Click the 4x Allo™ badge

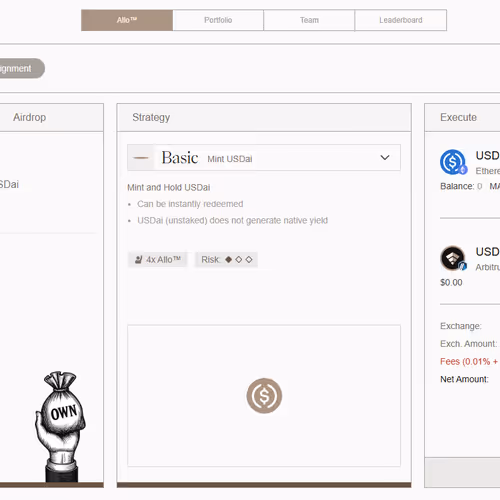158,259
